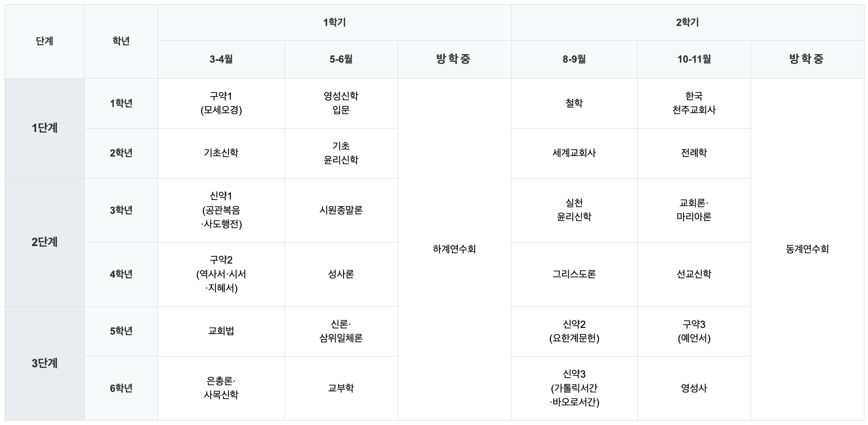
Task: Select the 영성사 cell
Action: tap(694, 388)
